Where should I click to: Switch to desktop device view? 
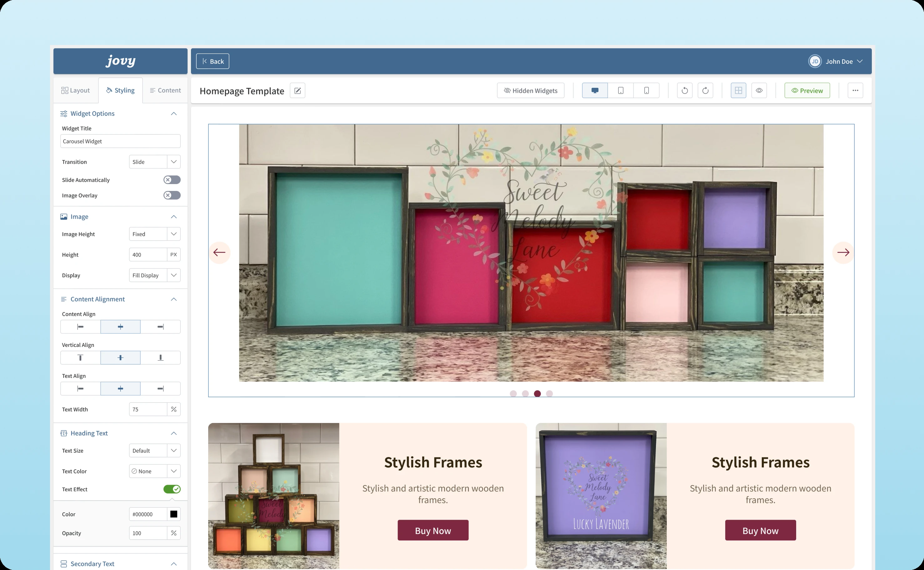(x=595, y=91)
